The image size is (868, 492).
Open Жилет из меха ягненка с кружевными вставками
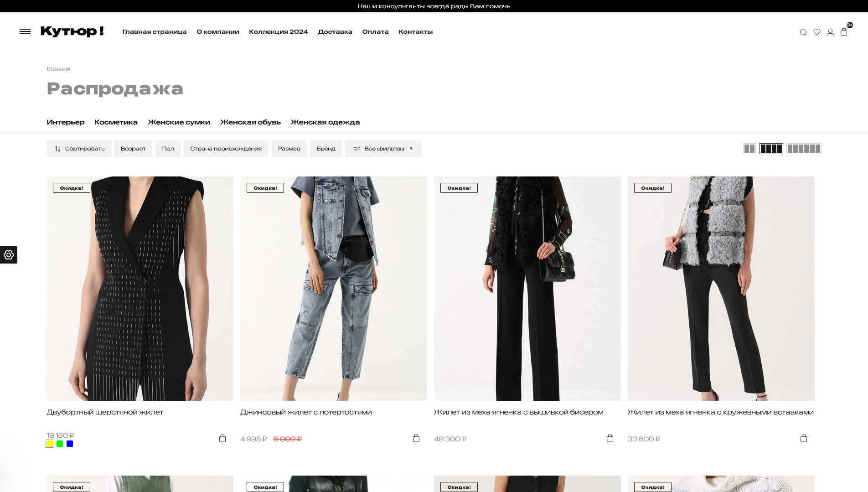pyautogui.click(x=720, y=412)
